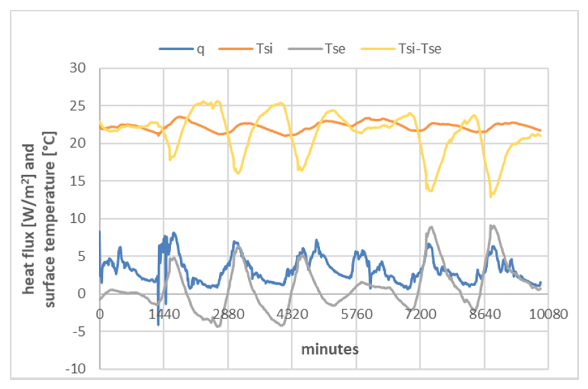Click the -10 tick label on y-axis
588x389 pixels.
[76, 369]
